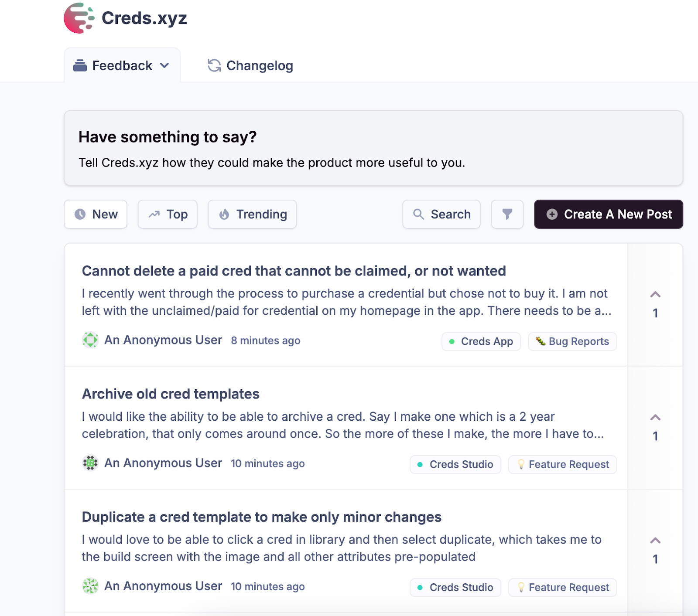This screenshot has height=616, width=698.
Task: Open 'Archive old cred templates' post title
Action: pyautogui.click(x=171, y=394)
